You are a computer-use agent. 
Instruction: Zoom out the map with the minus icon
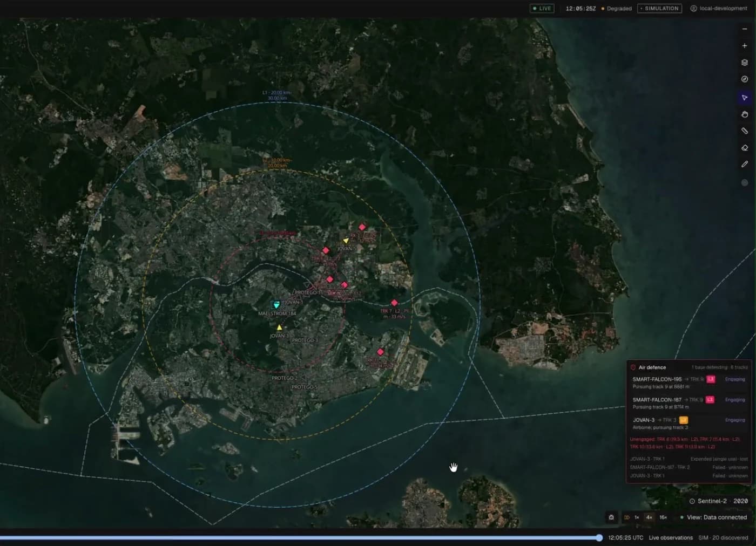tap(745, 29)
